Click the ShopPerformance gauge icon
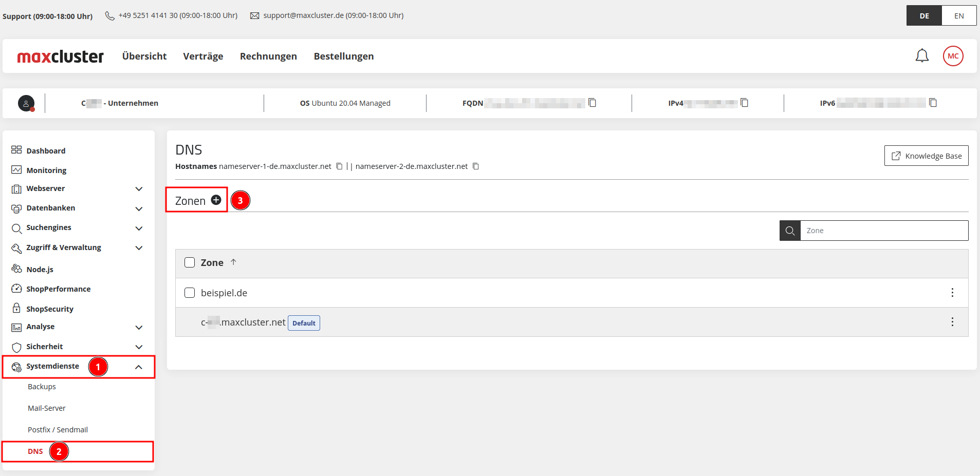 [16, 289]
